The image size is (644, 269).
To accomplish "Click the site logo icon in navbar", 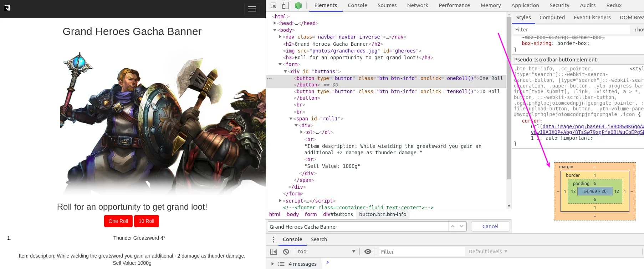I will tap(7, 8).
